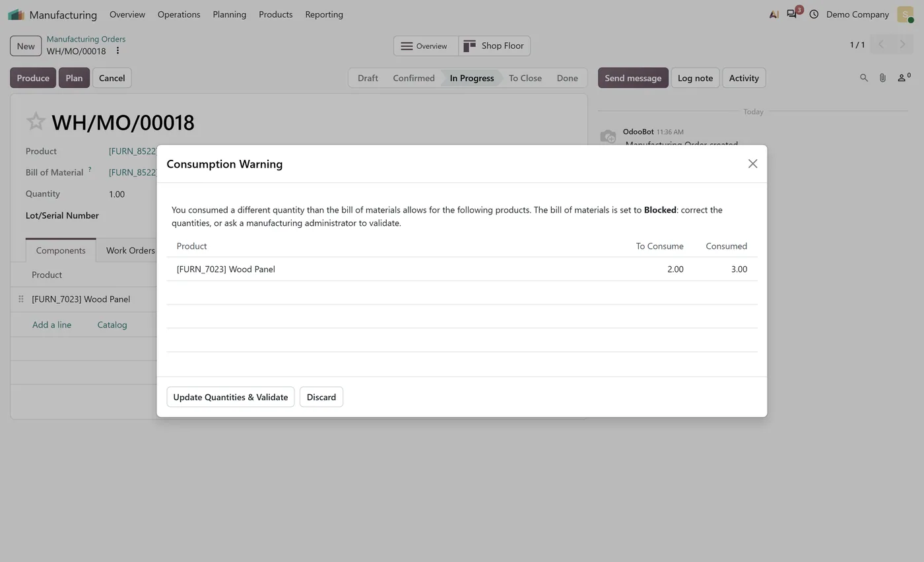Select the Confirmed status stage
924x562 pixels.
[x=414, y=78]
